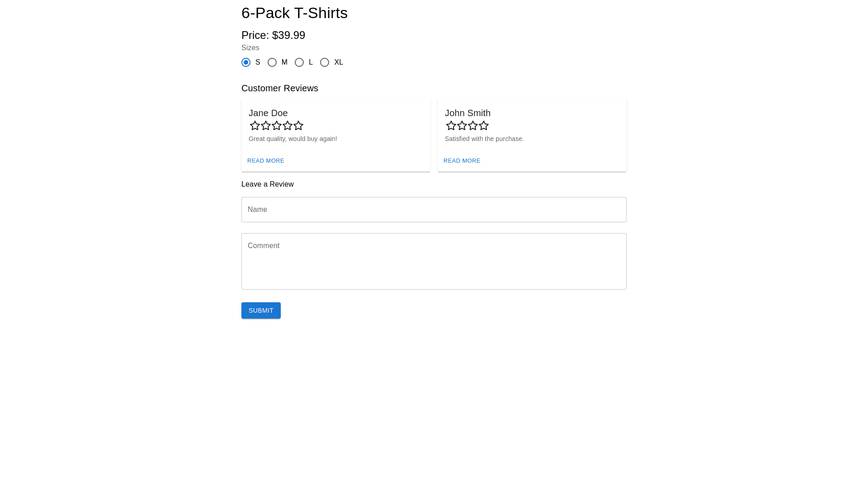Click the fifth star in Jane Doe's rating
This screenshot has width=868, height=488.
(x=298, y=126)
